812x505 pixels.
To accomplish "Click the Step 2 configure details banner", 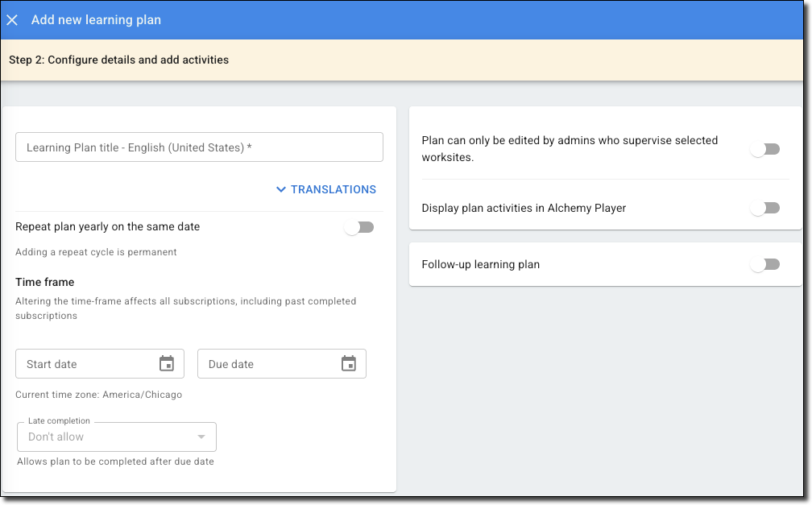I will click(x=119, y=60).
